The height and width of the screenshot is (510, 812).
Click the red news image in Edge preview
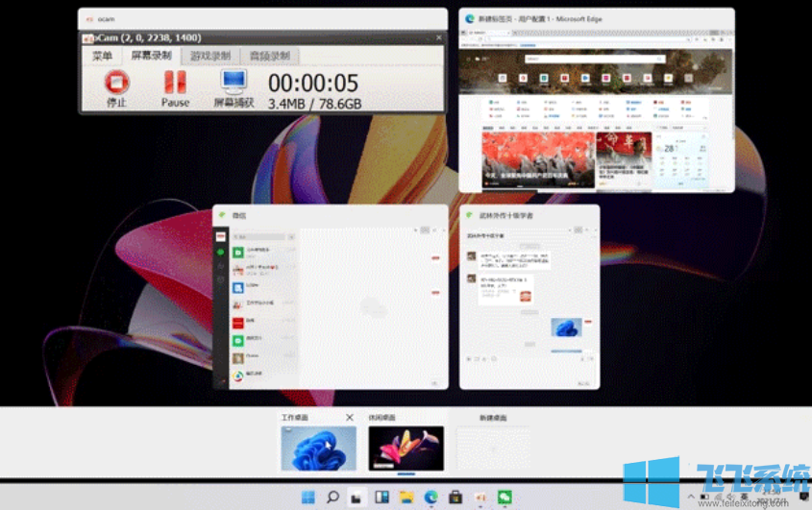coord(538,159)
